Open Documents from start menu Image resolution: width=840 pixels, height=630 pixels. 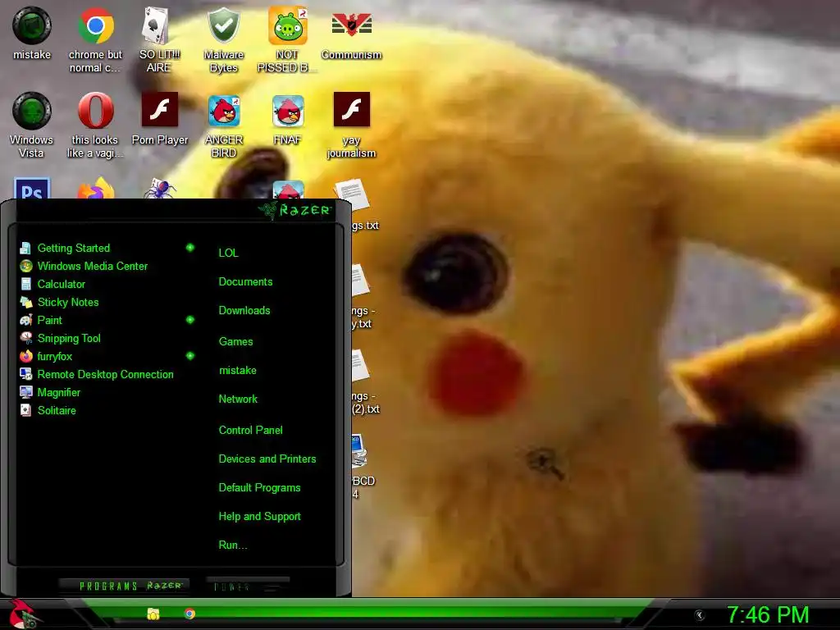coord(245,282)
